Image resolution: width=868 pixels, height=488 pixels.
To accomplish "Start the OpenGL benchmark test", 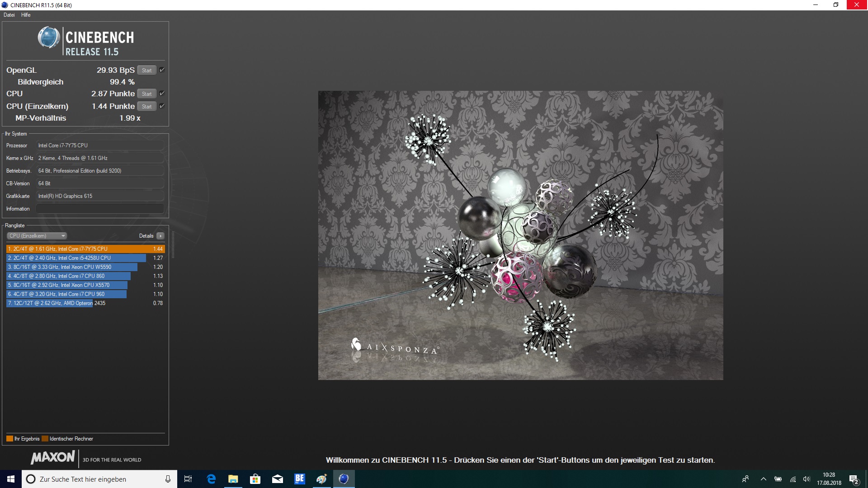I will click(146, 70).
